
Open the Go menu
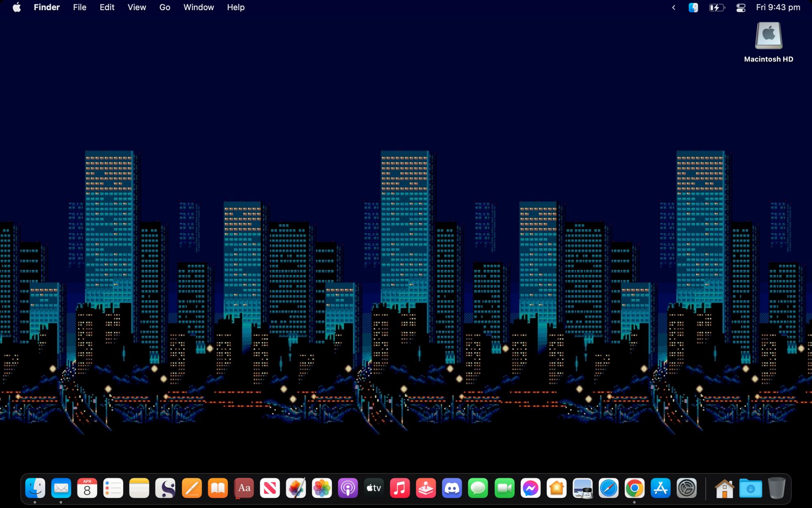[164, 7]
